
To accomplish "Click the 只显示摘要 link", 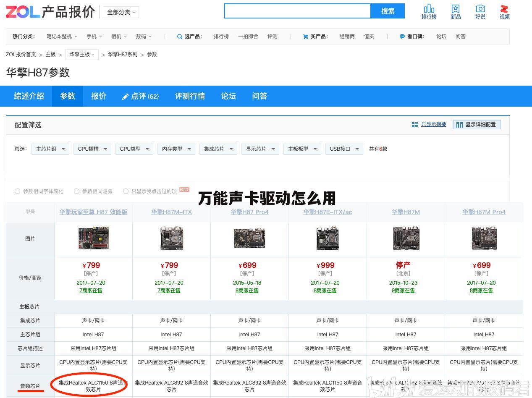I will coord(434,125).
